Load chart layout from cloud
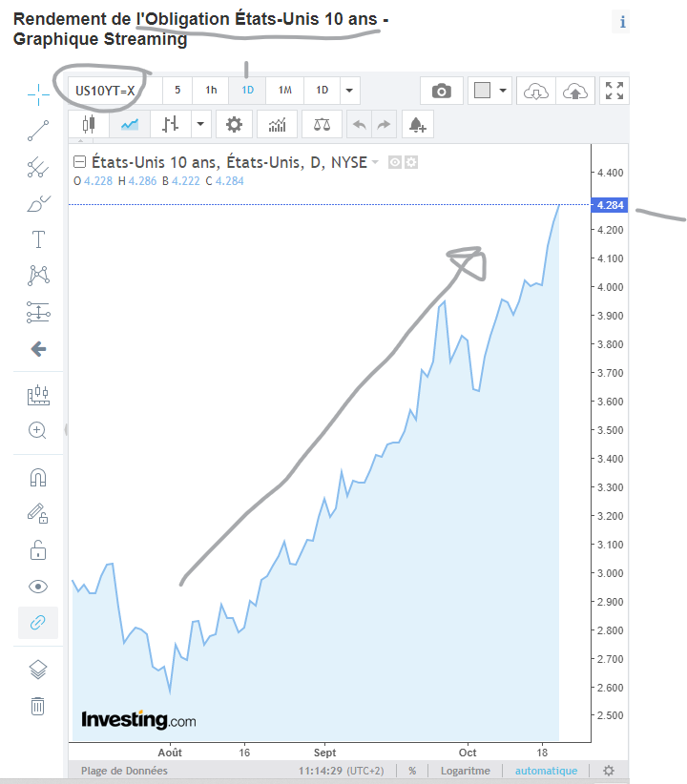The image size is (687, 784). 535,91
